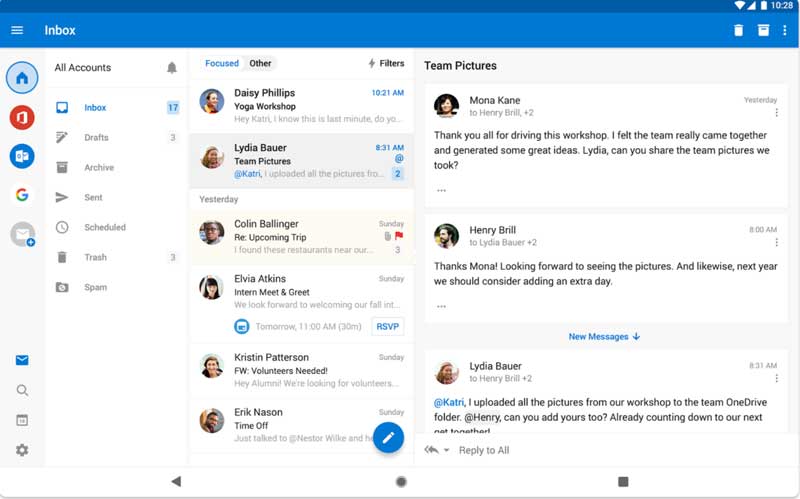
Task: Open options for Mona Kane's message
Action: pyautogui.click(x=776, y=113)
